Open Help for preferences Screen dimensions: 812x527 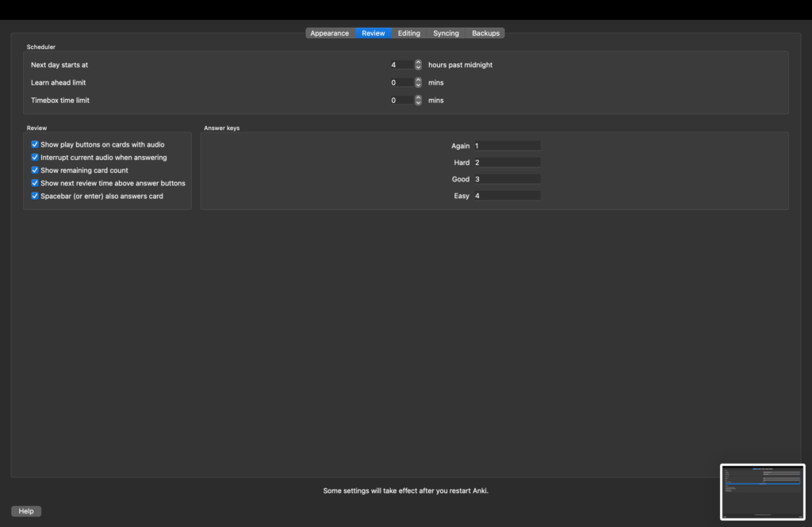click(x=26, y=511)
